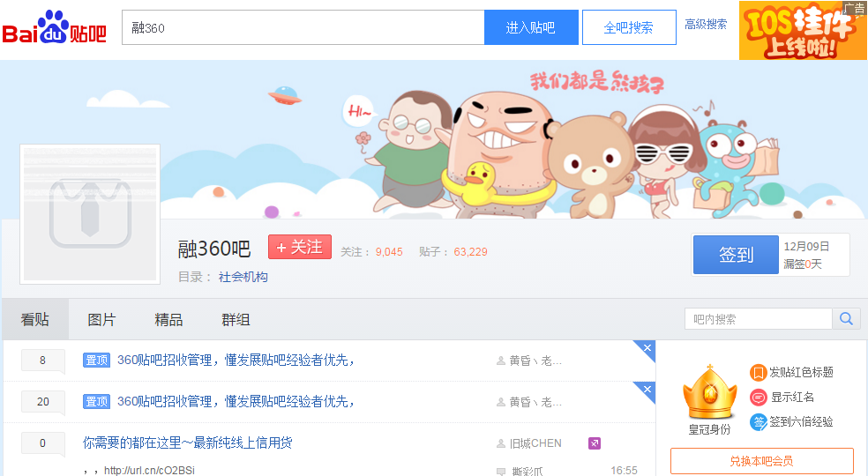This screenshot has width=868, height=476.
Task: Close the second pinned post's corner X
Action: click(x=647, y=389)
